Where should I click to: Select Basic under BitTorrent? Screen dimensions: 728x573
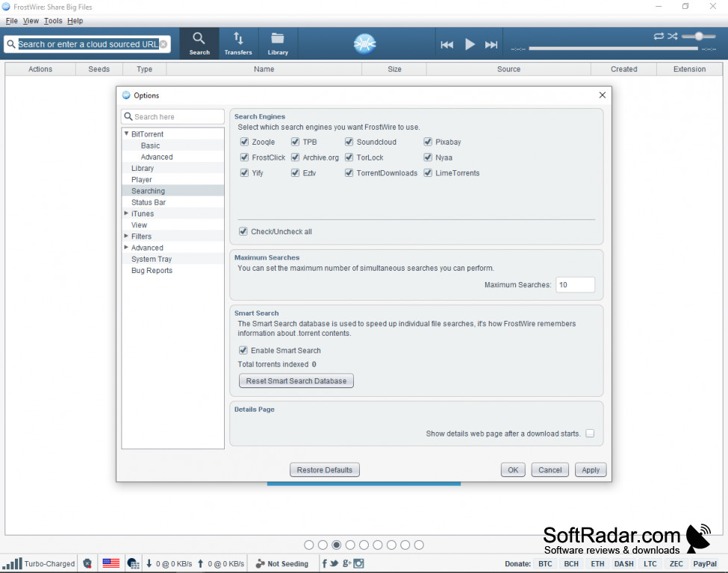tap(150, 145)
